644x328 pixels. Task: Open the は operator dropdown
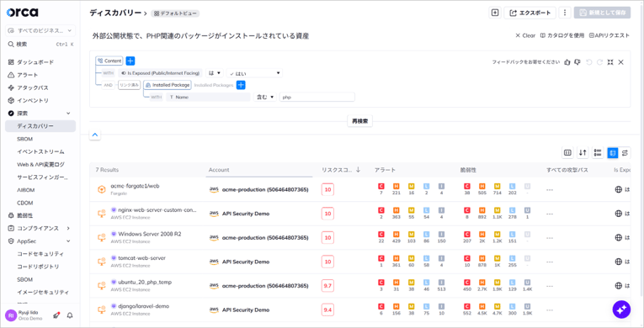pos(215,73)
